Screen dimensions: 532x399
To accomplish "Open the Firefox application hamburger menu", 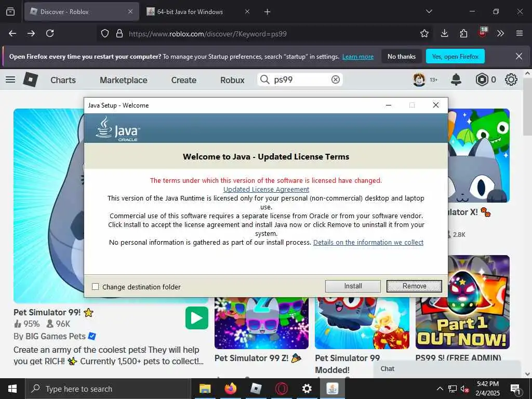I will (520, 33).
